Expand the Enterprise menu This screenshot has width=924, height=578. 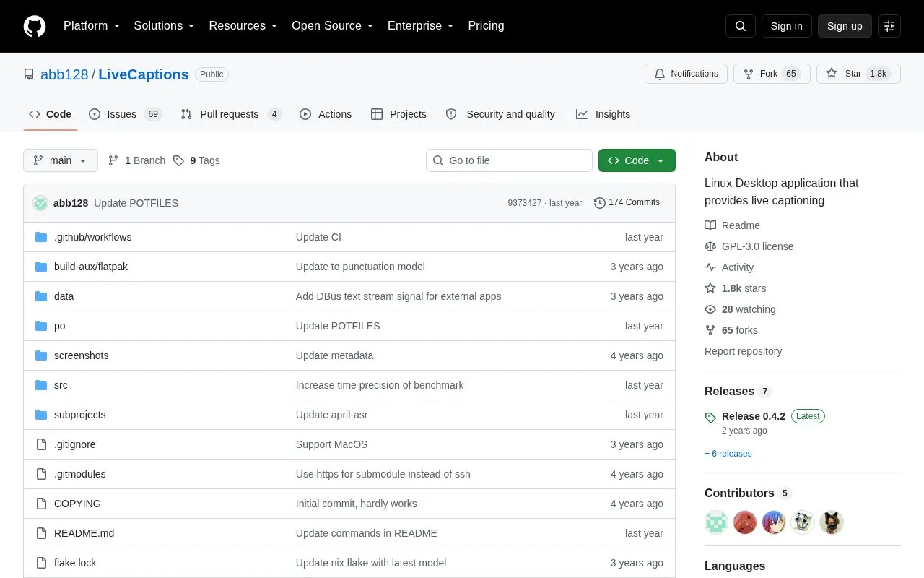point(421,26)
